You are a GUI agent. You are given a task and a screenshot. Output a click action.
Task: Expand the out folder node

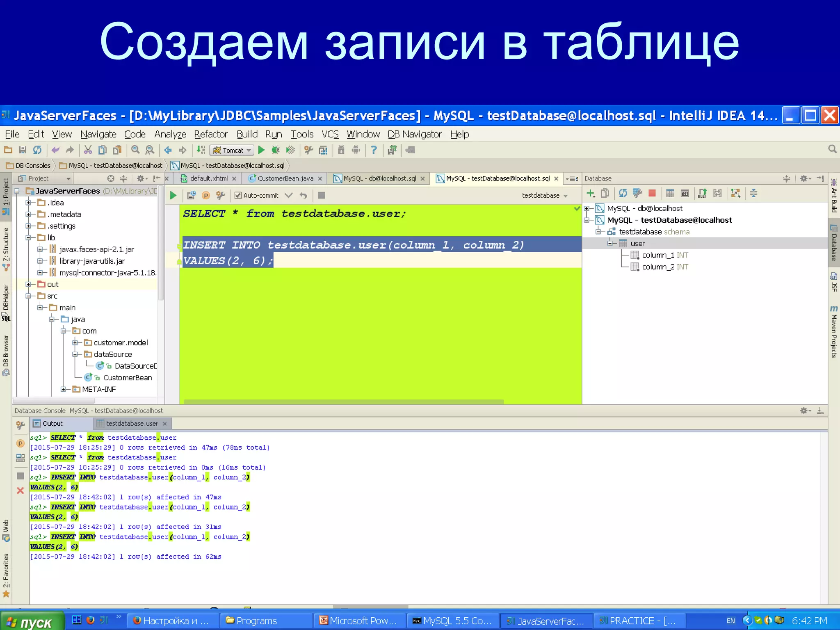click(28, 284)
